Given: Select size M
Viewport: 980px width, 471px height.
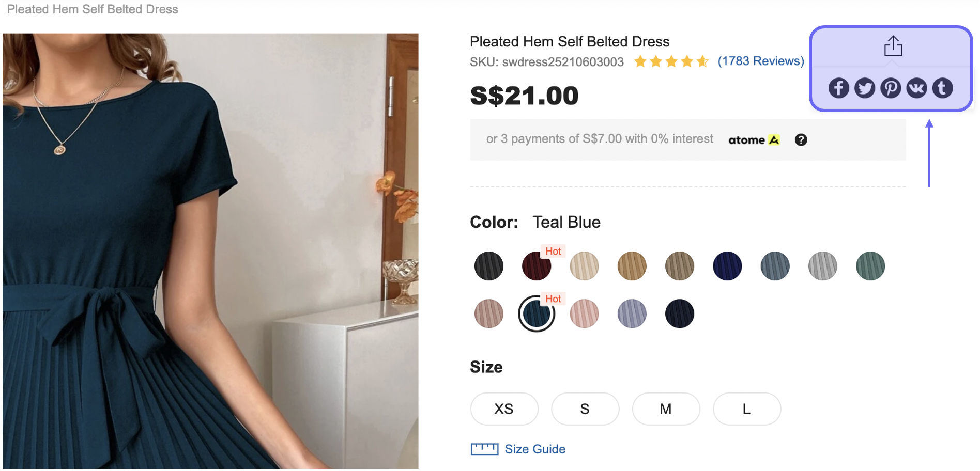Looking at the screenshot, I should tap(666, 409).
